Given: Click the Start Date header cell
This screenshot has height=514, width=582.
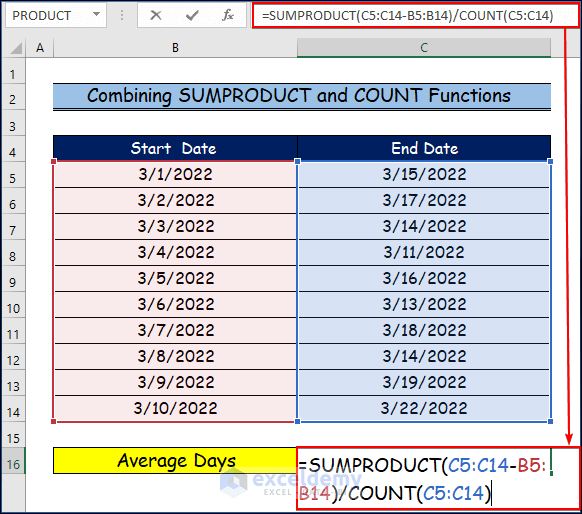Looking at the screenshot, I should (175, 148).
